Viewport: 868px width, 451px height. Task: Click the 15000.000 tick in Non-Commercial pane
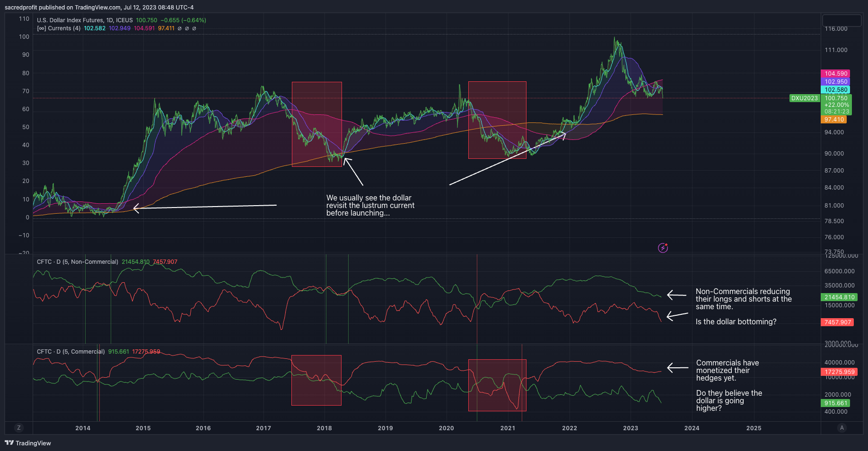(x=840, y=305)
